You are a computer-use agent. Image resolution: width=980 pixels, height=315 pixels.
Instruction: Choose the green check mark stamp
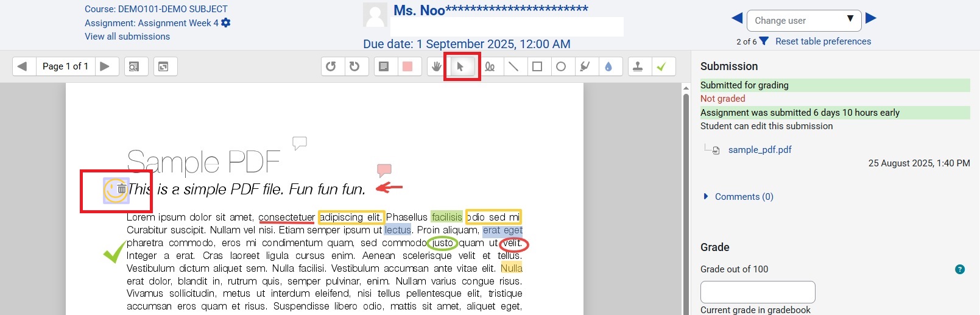661,66
